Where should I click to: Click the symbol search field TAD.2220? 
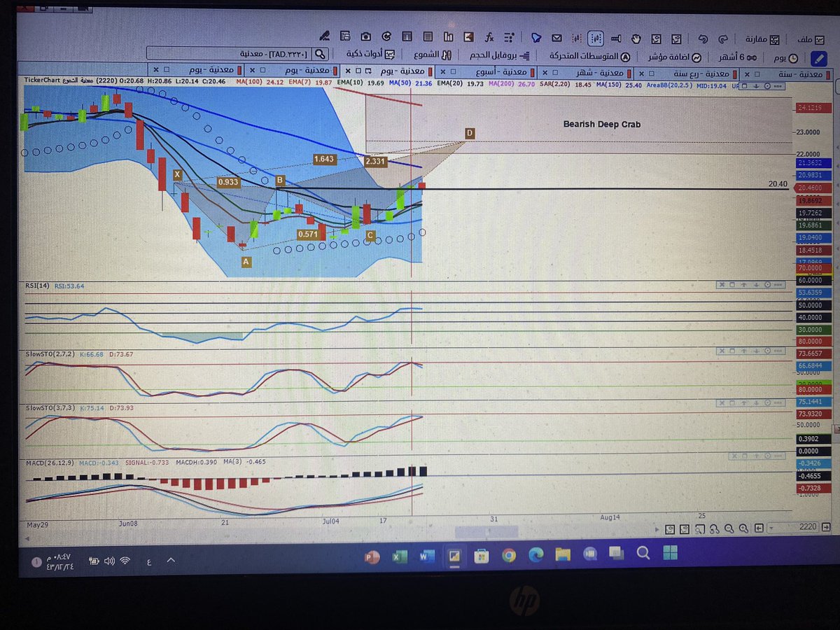(x=229, y=52)
